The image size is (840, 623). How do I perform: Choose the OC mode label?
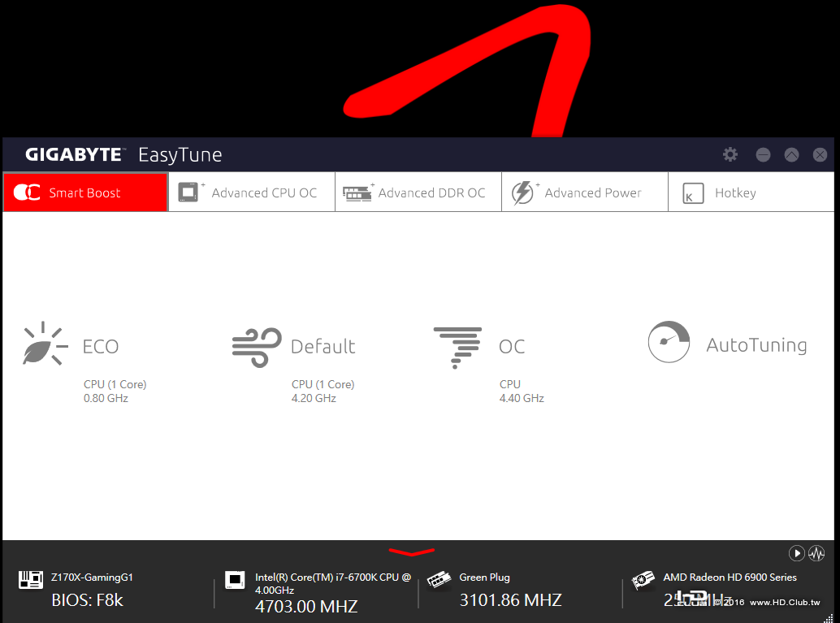click(x=512, y=347)
